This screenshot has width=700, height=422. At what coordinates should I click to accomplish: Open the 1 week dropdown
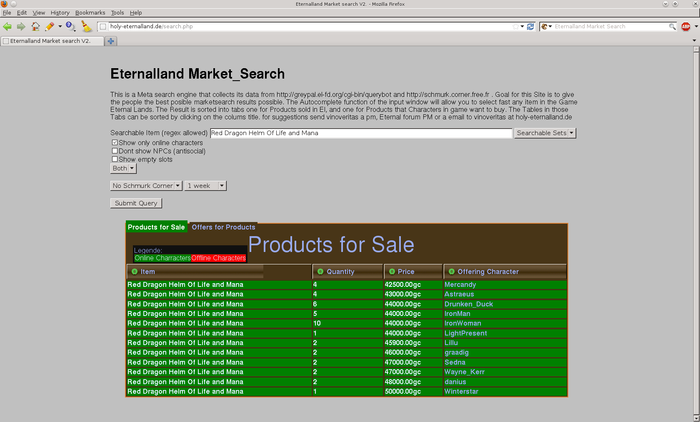coord(206,185)
